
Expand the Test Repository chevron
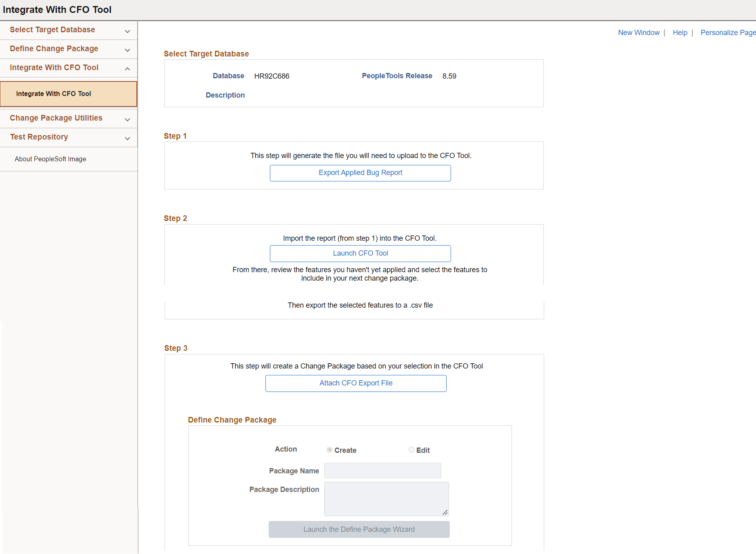click(x=127, y=138)
